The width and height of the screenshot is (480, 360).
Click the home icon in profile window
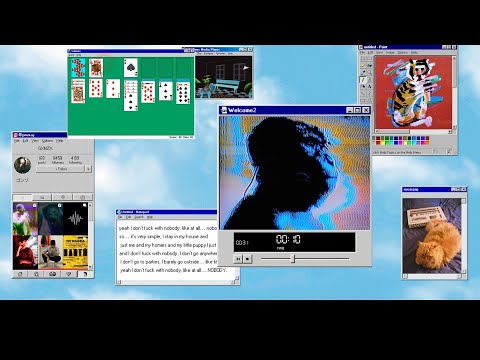point(20,274)
